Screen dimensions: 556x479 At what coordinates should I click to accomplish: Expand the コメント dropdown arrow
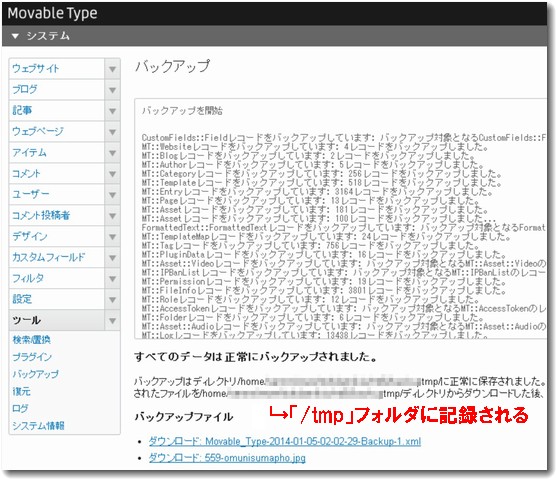pos(112,174)
